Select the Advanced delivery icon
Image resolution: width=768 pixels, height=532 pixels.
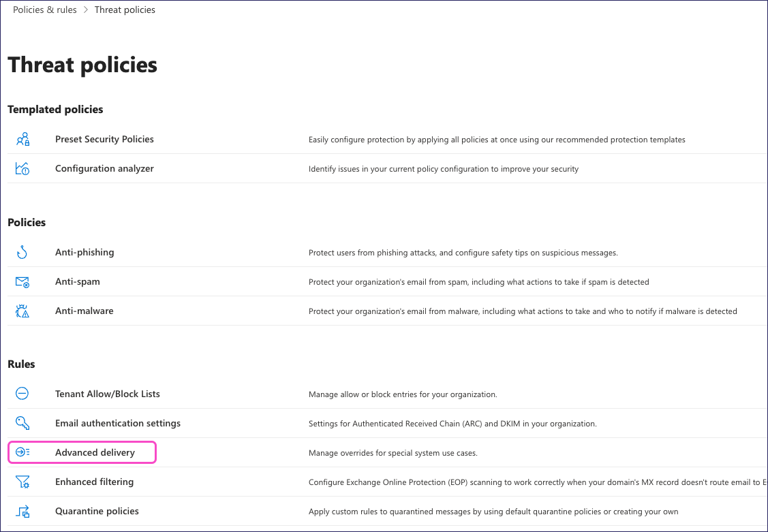[x=22, y=452]
